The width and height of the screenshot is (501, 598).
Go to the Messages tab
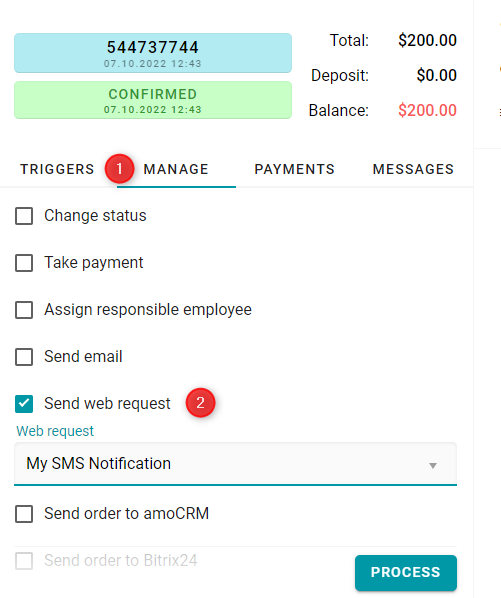(x=413, y=169)
